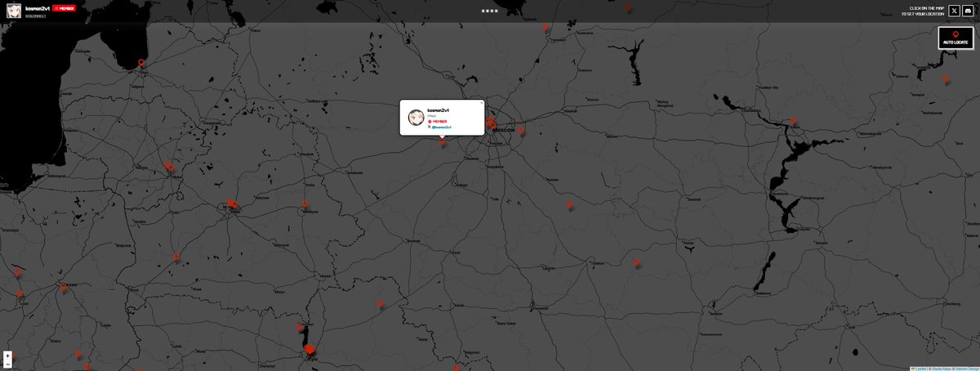Select the pin just east of Moscow

(x=520, y=130)
